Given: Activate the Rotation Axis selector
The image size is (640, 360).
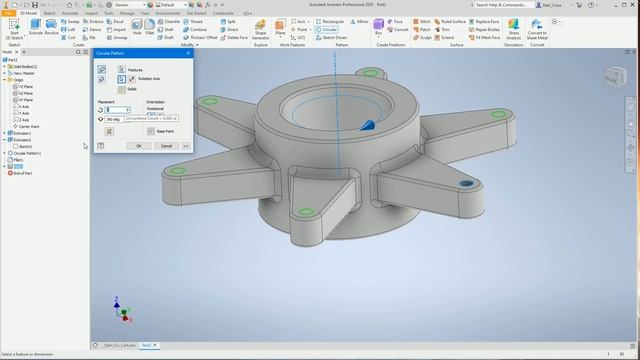Looking at the screenshot, I should click(x=122, y=79).
